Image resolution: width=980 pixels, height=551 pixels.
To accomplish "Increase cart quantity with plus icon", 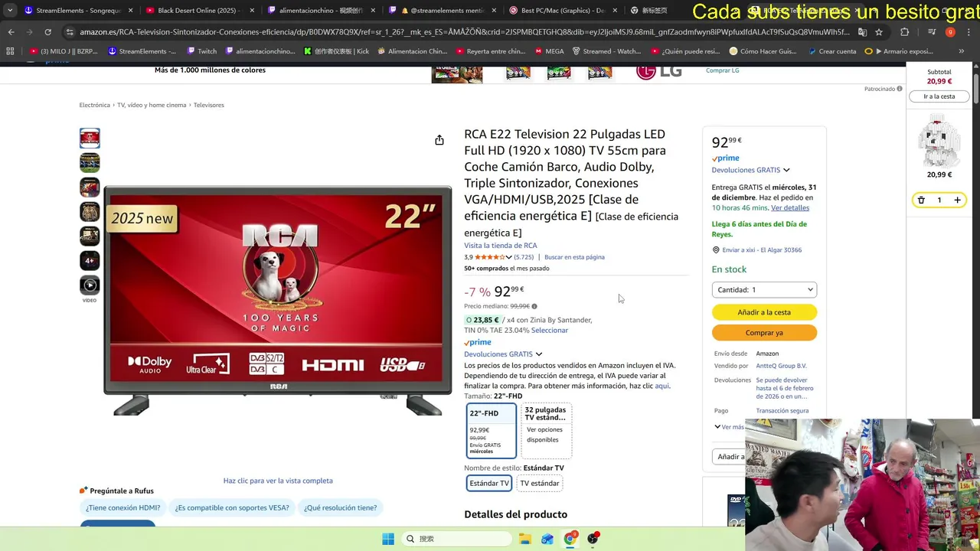I will click(x=957, y=201).
